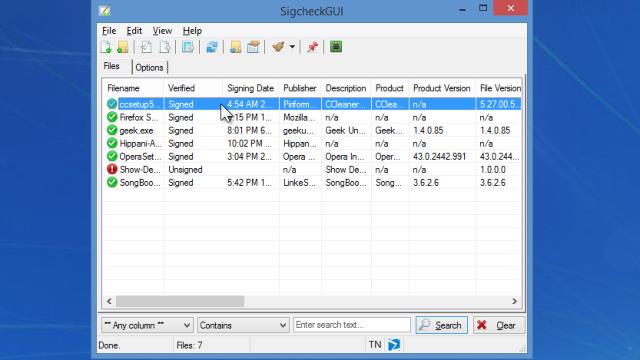The image size is (640, 360).
Task: Click the broom clear list icon
Action: pyautogui.click(x=278, y=47)
